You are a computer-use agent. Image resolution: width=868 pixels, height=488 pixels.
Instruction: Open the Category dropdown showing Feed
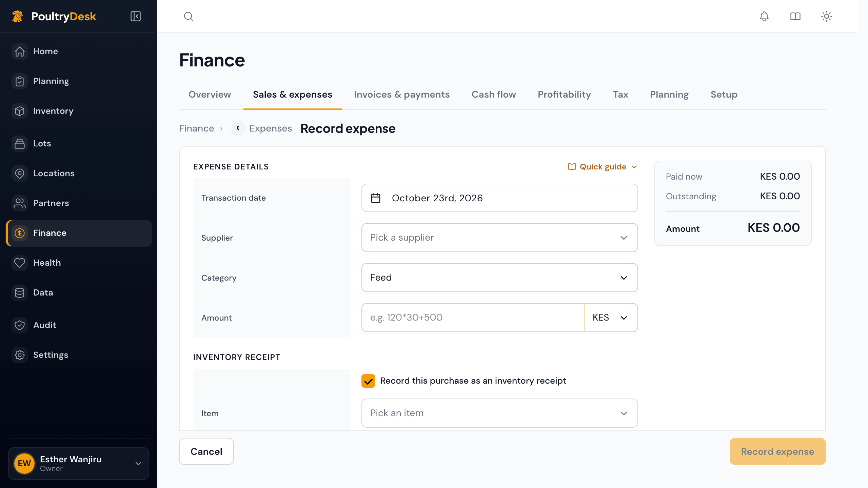(x=499, y=278)
